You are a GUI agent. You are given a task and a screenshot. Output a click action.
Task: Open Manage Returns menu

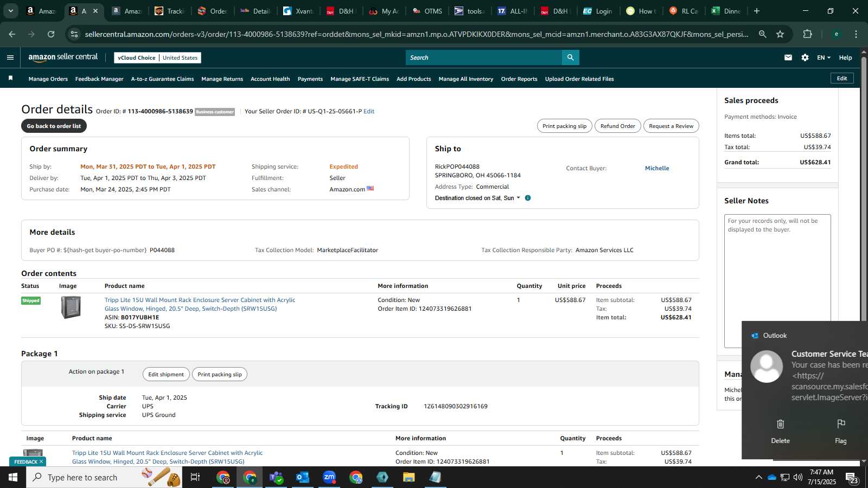click(x=222, y=79)
